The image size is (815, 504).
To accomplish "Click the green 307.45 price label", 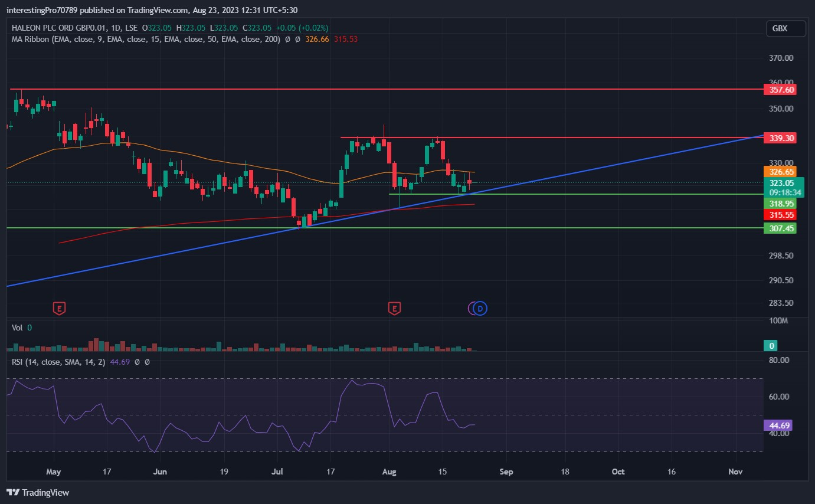I will click(780, 228).
